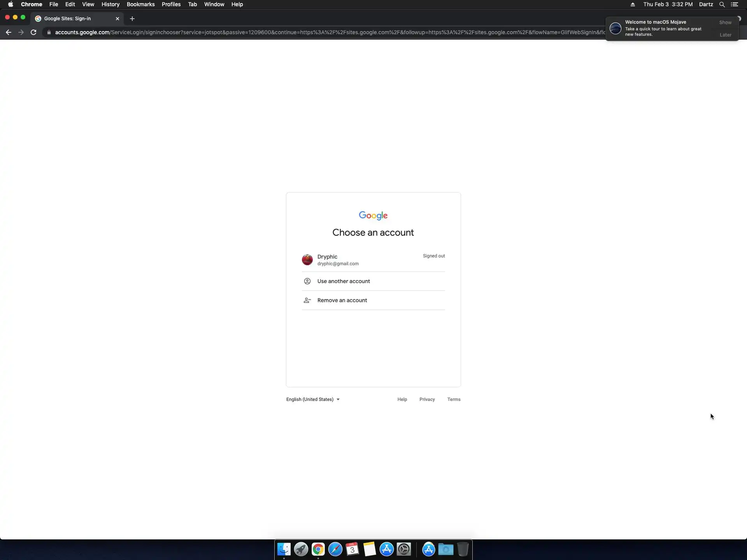The width and height of the screenshot is (747, 560).
Task: Expand English (United States) language dropdown
Action: click(313, 399)
